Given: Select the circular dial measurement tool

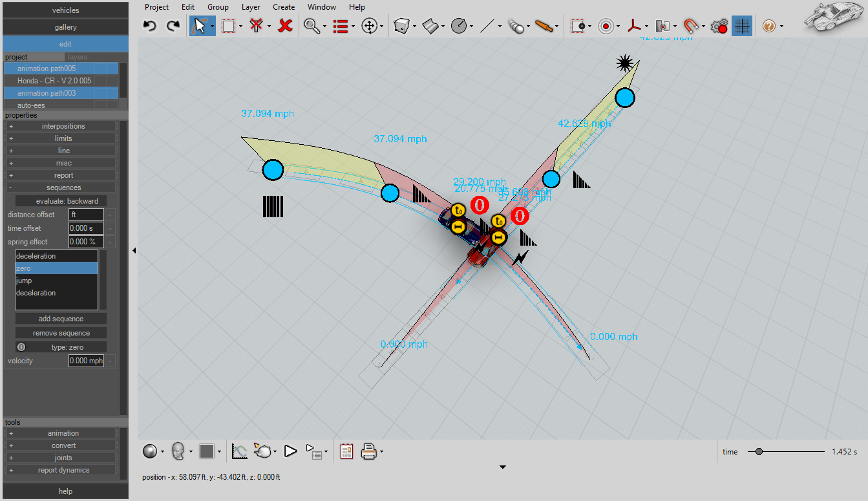Looking at the screenshot, I should point(459,26).
